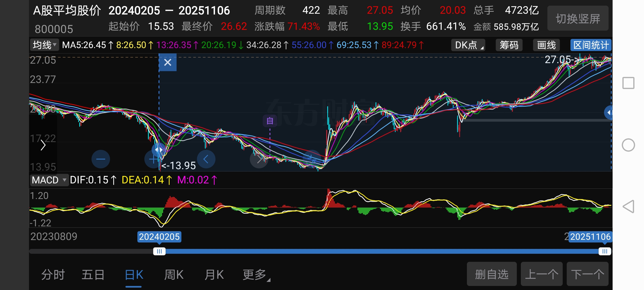Toggle the 区间统计 interval statistics mode
The image size is (644, 290).
click(x=591, y=45)
